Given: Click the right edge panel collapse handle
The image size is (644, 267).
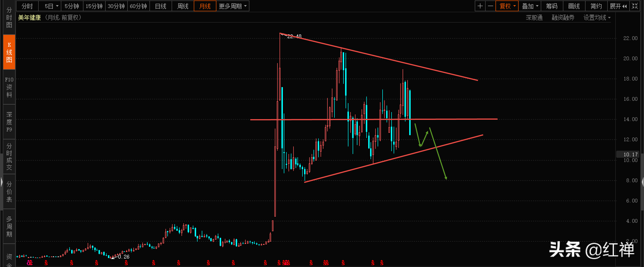Looking at the screenshot, I should click(x=643, y=182).
